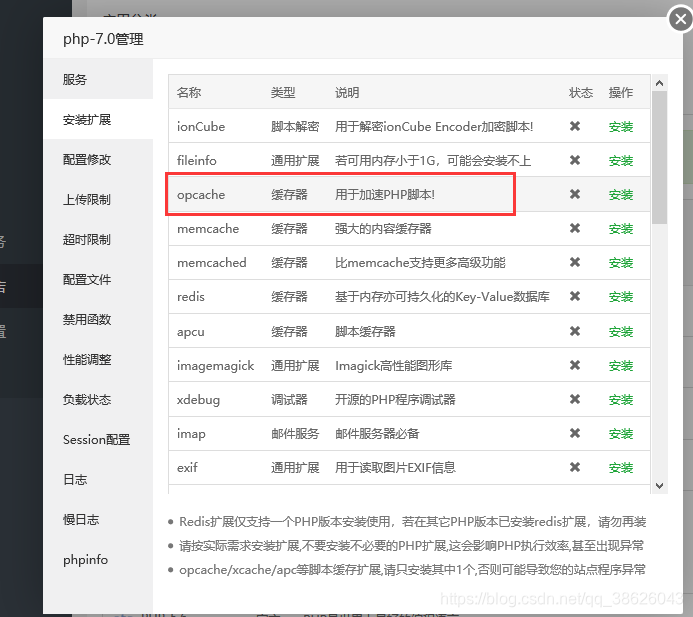
Task: Select the xdebug name cell
Action: 198,400
